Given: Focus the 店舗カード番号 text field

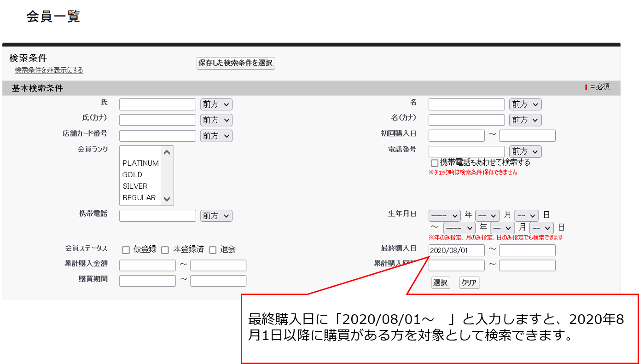Looking at the screenshot, I should point(157,136).
